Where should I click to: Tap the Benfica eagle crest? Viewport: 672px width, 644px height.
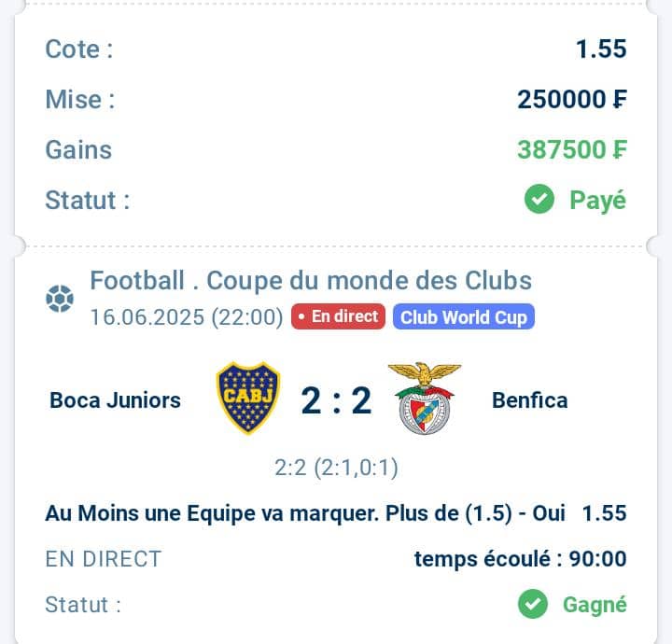coord(425,399)
